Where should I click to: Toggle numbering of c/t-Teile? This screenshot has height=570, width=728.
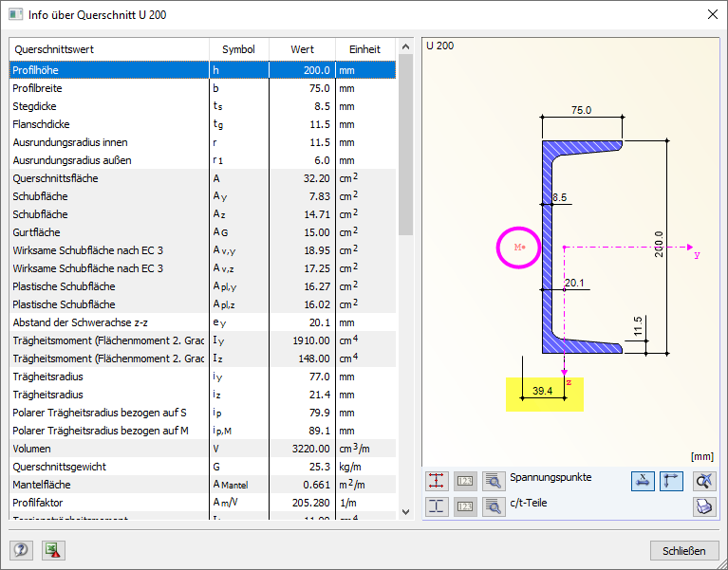pos(465,506)
